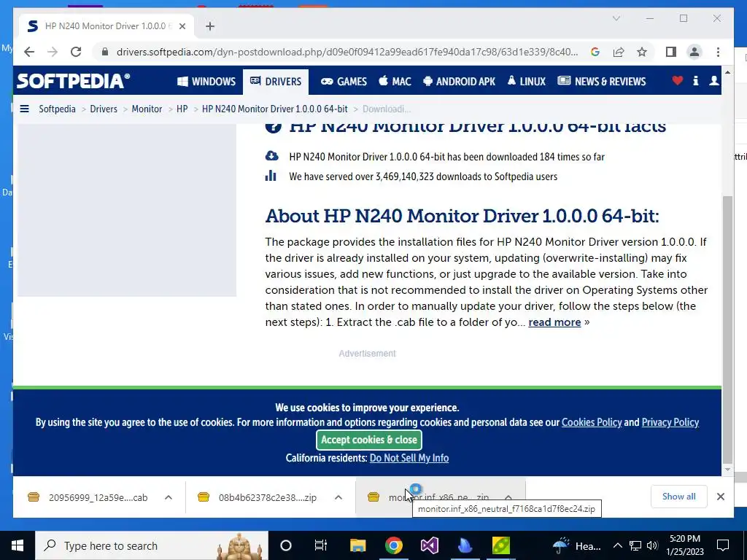Click the info icon in Softpedia header
This screenshot has height=560, width=747.
695,81
